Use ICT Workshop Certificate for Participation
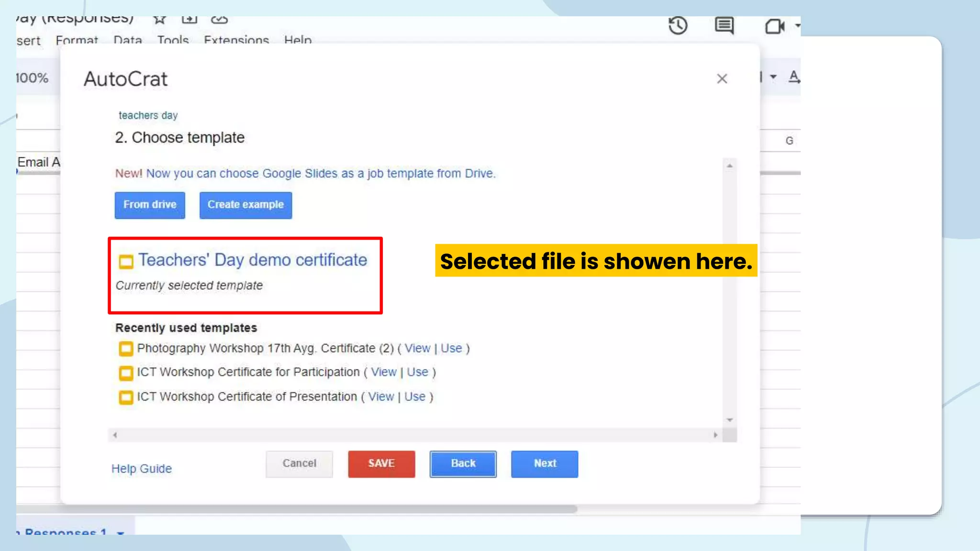The width and height of the screenshot is (980, 551). click(x=417, y=372)
